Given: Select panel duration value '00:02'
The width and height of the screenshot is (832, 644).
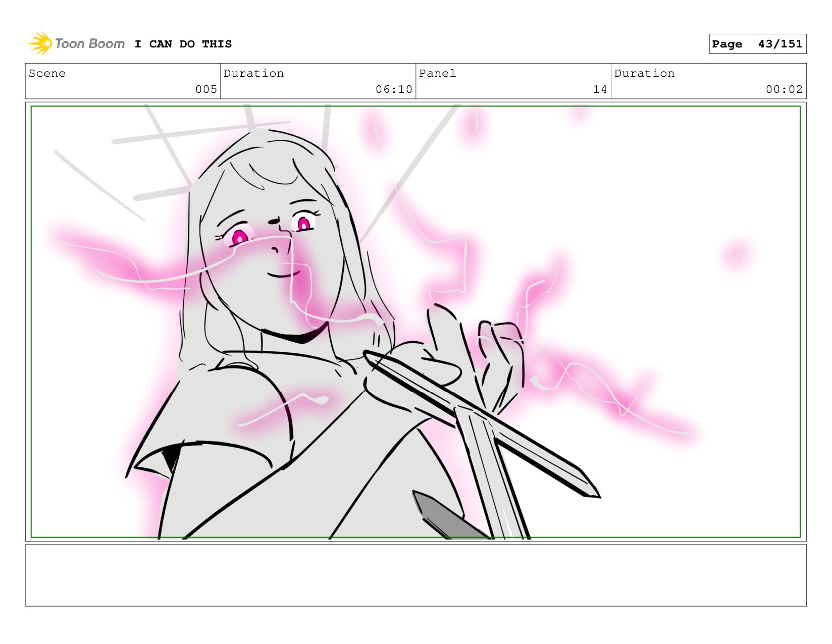Looking at the screenshot, I should pyautogui.click(x=784, y=89).
